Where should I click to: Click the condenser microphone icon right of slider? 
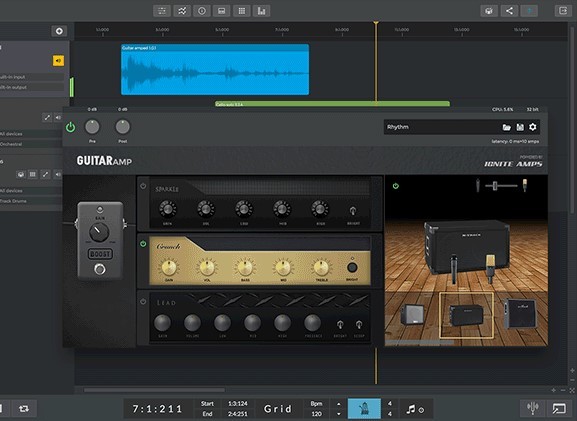(525, 185)
